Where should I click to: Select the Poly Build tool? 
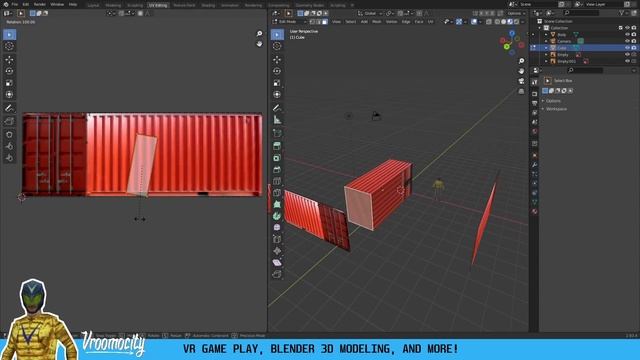277,204
